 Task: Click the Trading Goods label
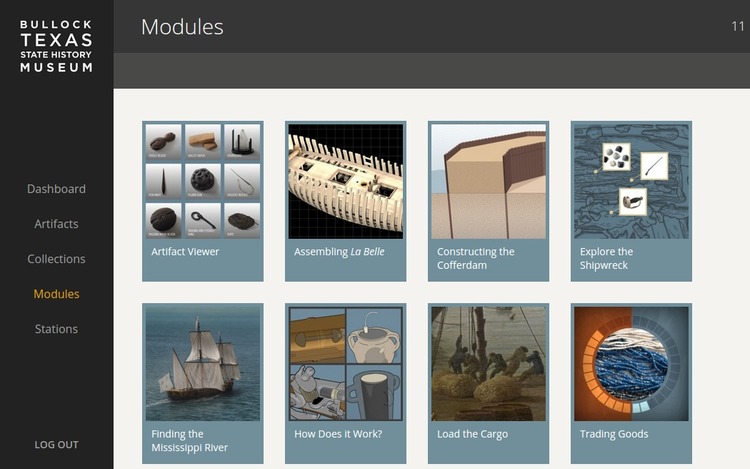coord(614,434)
